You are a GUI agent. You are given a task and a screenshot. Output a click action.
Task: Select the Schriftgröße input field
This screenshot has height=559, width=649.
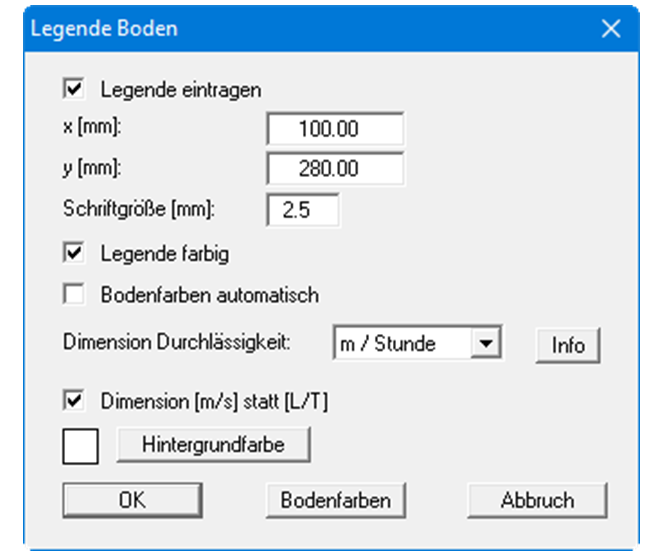pos(303,212)
